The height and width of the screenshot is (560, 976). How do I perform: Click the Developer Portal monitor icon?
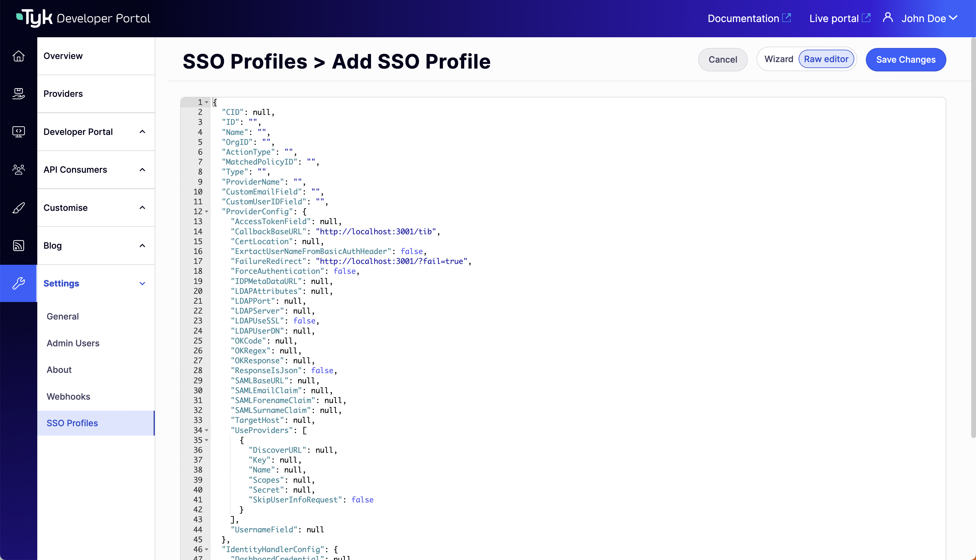point(18,132)
